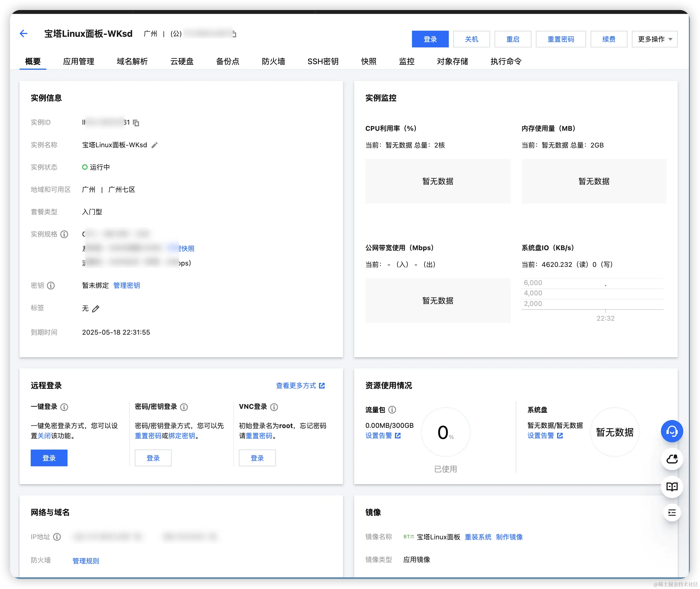The image size is (700, 589).
Task: Click the back arrow icon
Action: click(23, 33)
